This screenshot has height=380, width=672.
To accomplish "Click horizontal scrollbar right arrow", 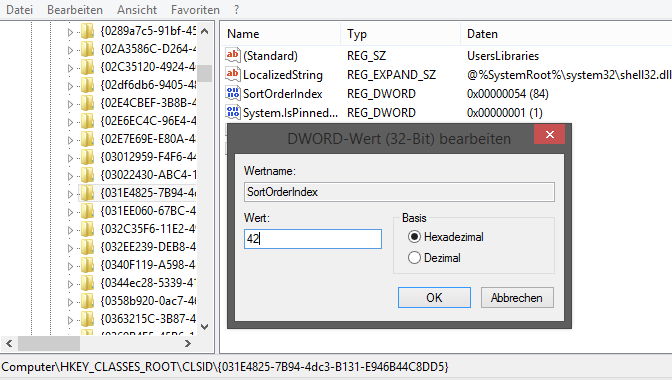I will click(x=188, y=343).
